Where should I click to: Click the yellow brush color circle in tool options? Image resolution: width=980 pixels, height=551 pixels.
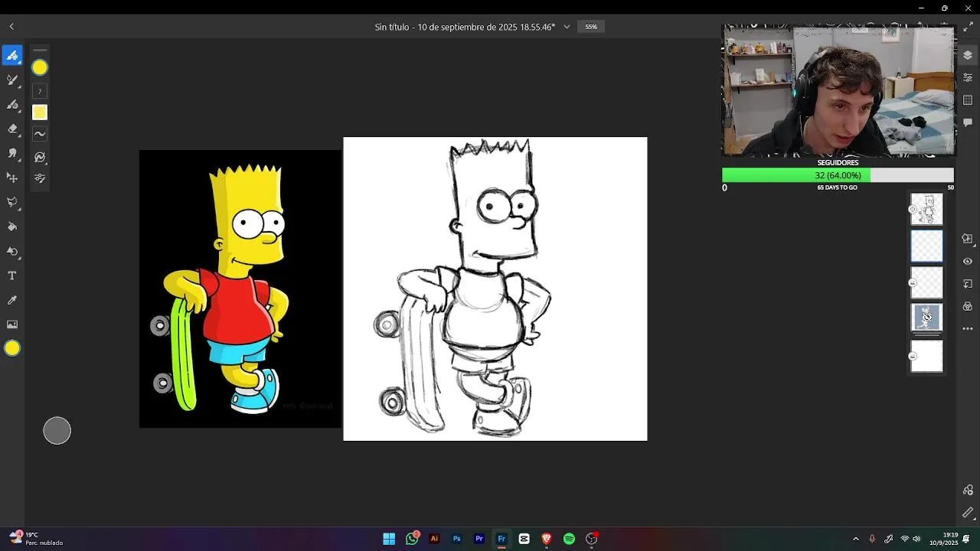pos(40,67)
